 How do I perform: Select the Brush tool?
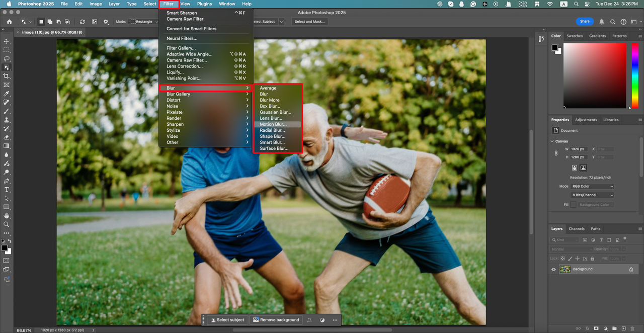tap(7, 111)
